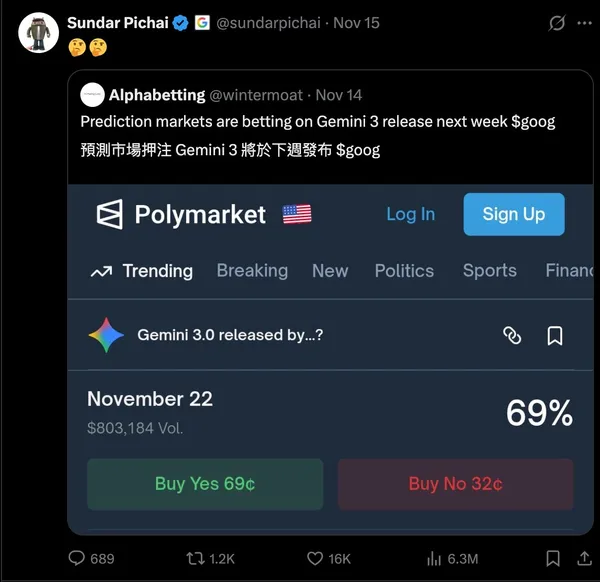Click the reply comment icon
600x582 pixels.
(77, 558)
